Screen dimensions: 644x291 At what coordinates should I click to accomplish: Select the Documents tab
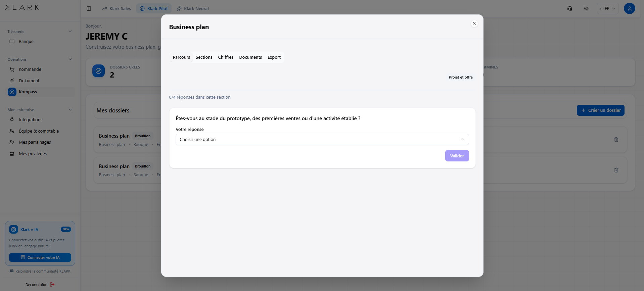(x=250, y=57)
